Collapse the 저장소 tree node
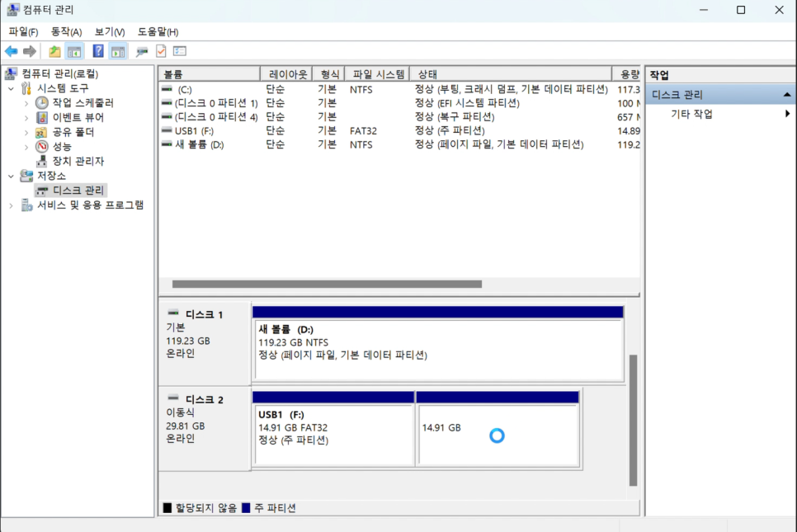Screen dimensions: 797x532 tap(12, 177)
